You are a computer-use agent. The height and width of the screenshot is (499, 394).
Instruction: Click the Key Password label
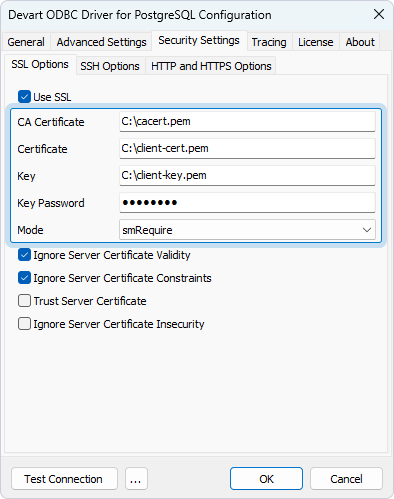51,203
